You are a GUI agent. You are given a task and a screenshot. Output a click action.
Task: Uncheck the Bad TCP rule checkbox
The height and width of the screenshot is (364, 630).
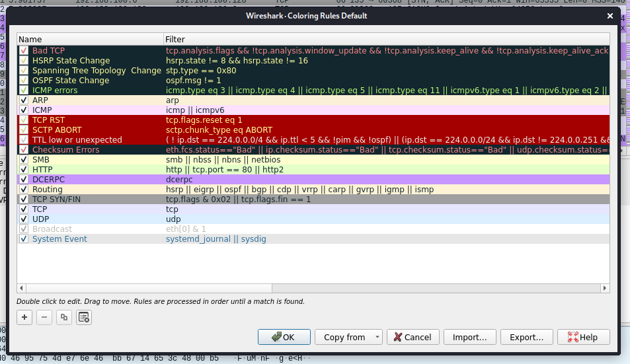pos(24,51)
